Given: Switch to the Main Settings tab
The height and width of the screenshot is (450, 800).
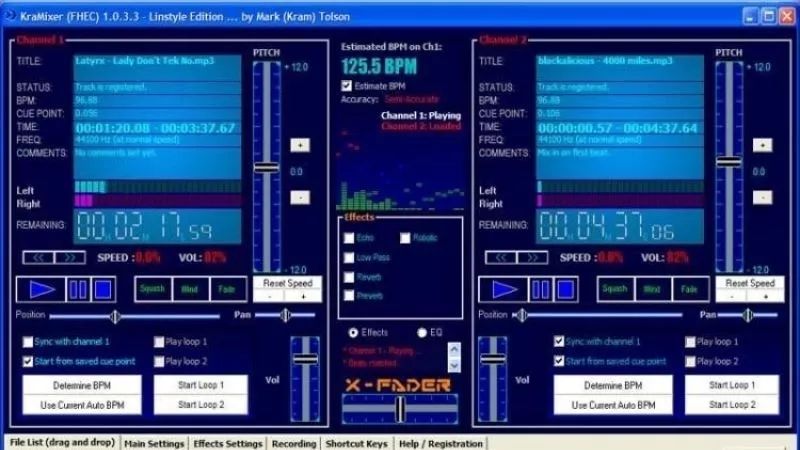Looking at the screenshot, I should click(x=154, y=443).
